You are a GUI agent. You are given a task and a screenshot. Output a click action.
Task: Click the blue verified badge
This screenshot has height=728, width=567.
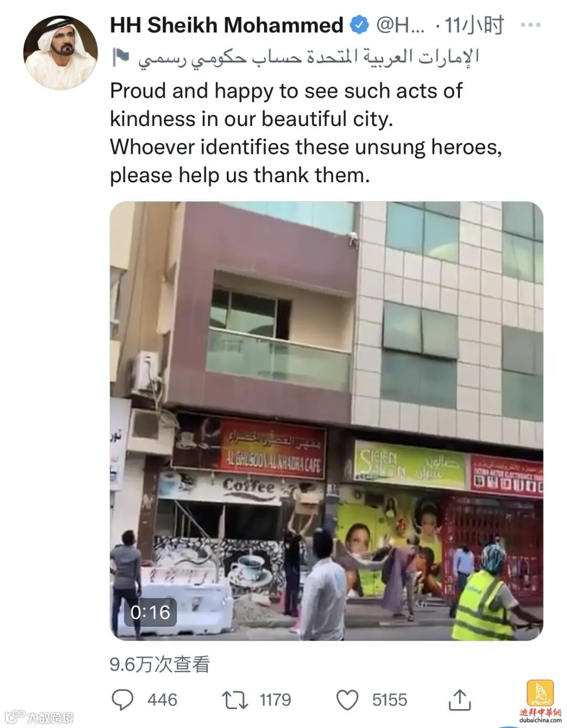click(360, 25)
